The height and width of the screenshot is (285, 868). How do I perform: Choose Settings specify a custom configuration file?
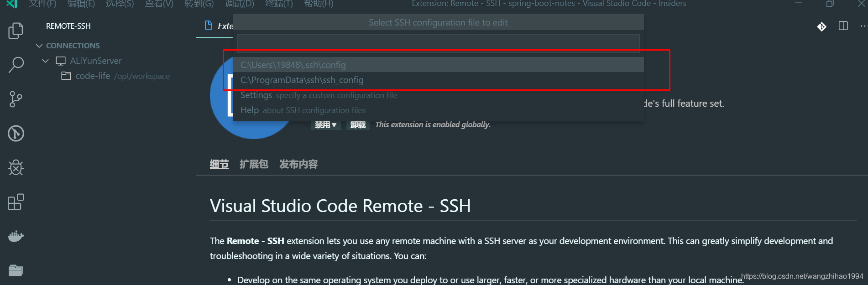click(438, 95)
